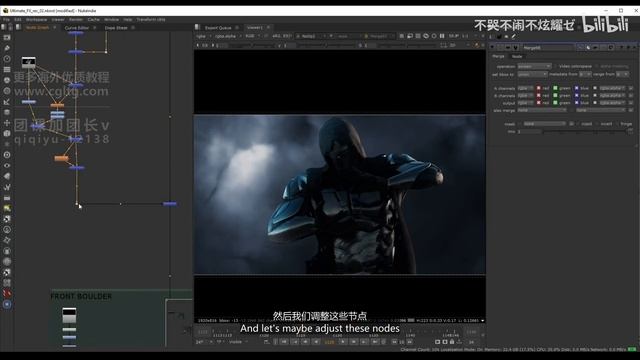
Task: Click the Merge node name field
Action: click(x=549, y=48)
